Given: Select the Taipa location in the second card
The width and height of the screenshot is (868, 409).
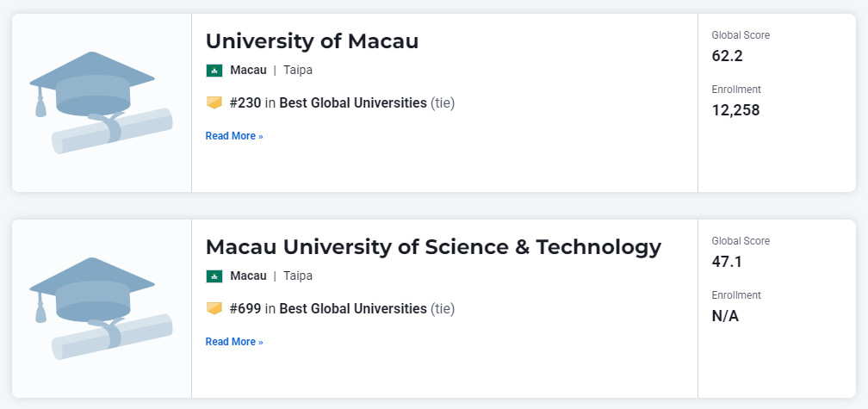Looking at the screenshot, I should tap(298, 276).
